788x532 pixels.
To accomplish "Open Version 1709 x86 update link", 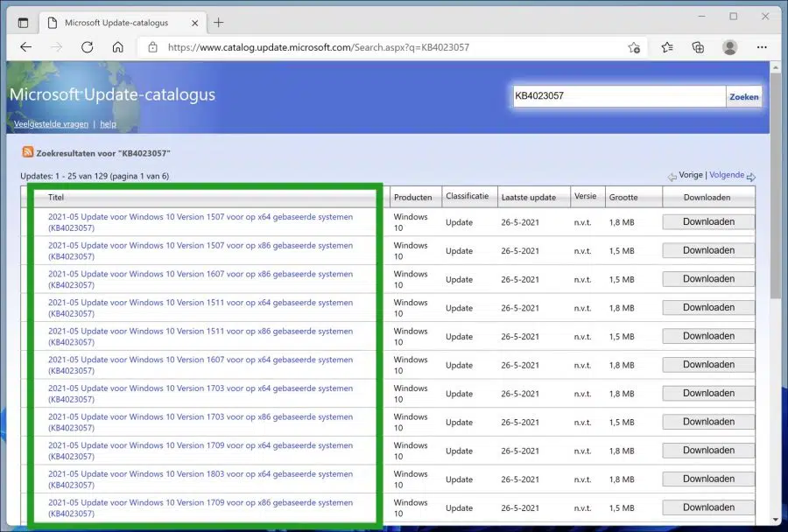I will (201, 507).
